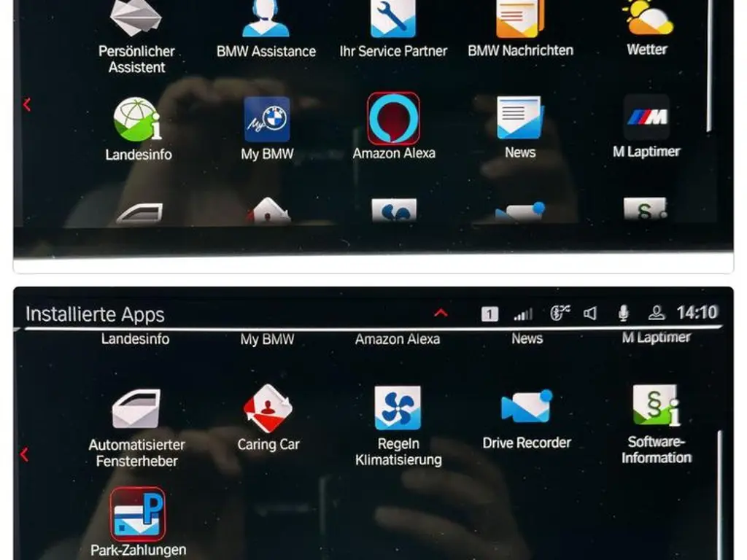Click the scrollbar right of Software-Information
Image resolution: width=747 pixels, height=560 pixels.
pos(720,489)
